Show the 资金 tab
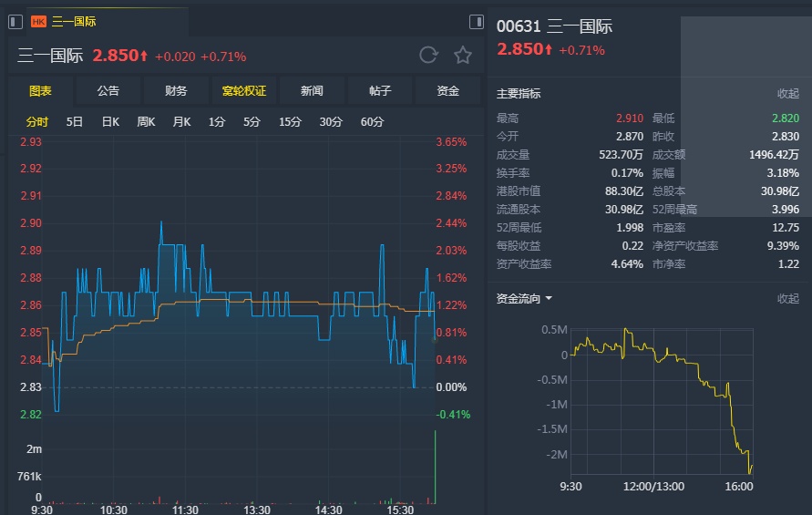Screen dimensions: 812x515 click(x=447, y=91)
